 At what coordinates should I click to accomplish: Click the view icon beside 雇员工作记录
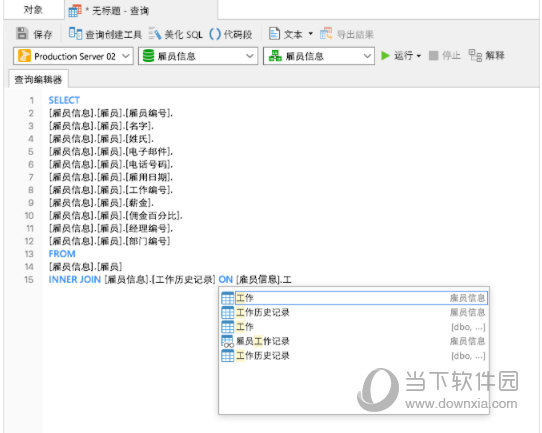coord(227,341)
